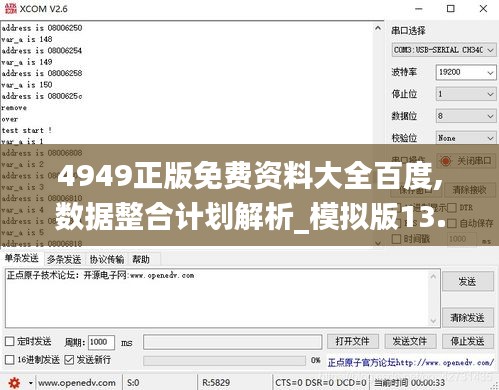The height and width of the screenshot is (390, 499).
Task: Click send box scroll down arrow
Action: click(x=433, y=321)
